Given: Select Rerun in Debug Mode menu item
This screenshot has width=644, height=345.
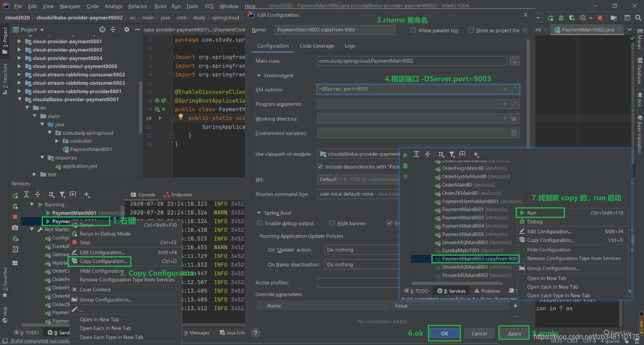Looking at the screenshot, I should click(x=105, y=234).
